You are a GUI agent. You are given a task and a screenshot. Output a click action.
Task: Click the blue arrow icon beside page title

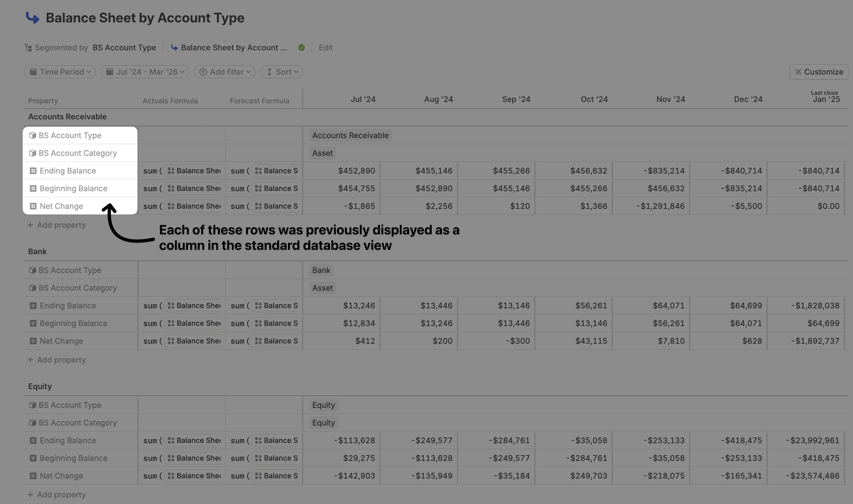(33, 18)
